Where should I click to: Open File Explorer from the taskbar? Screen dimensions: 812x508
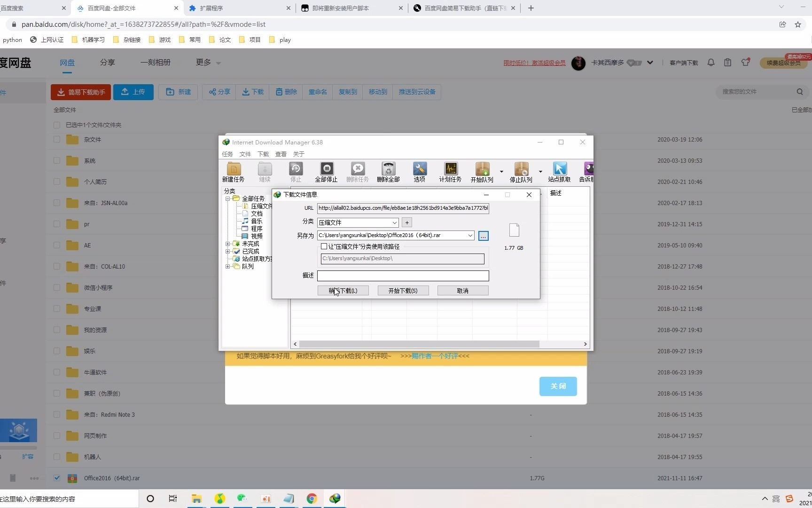pos(196,499)
